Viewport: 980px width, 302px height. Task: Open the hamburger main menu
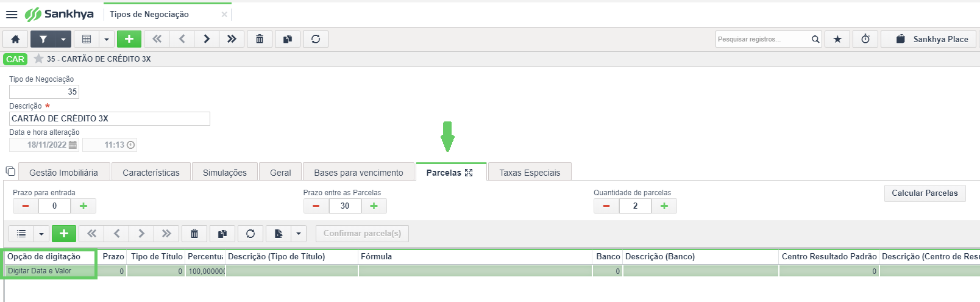[x=12, y=14]
